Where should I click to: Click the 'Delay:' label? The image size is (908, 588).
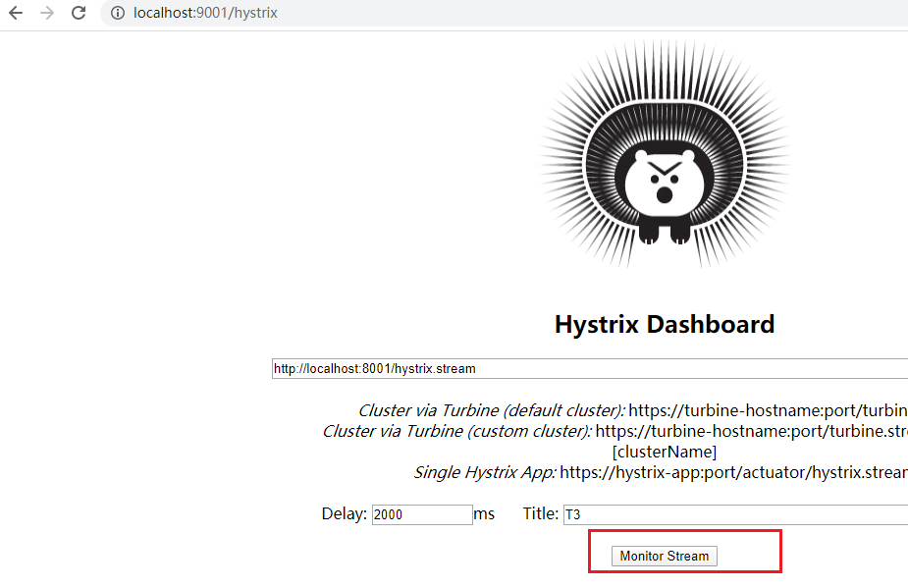click(x=344, y=513)
